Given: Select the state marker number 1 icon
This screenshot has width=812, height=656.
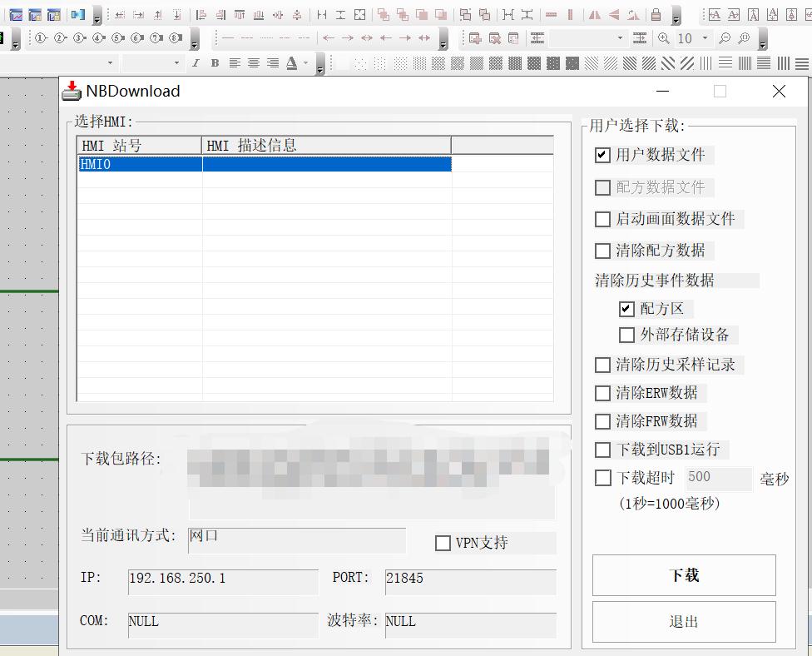Looking at the screenshot, I should click(41, 37).
